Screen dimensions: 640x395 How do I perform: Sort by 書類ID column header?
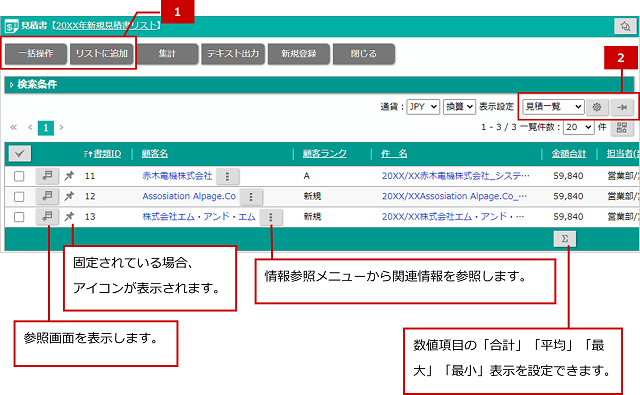point(107,154)
